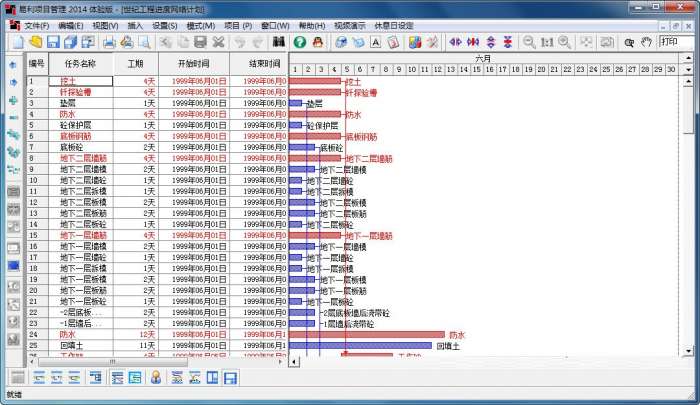Click the binoculars find icon
Viewport: 700px width, 405px height.
pyautogui.click(x=278, y=42)
